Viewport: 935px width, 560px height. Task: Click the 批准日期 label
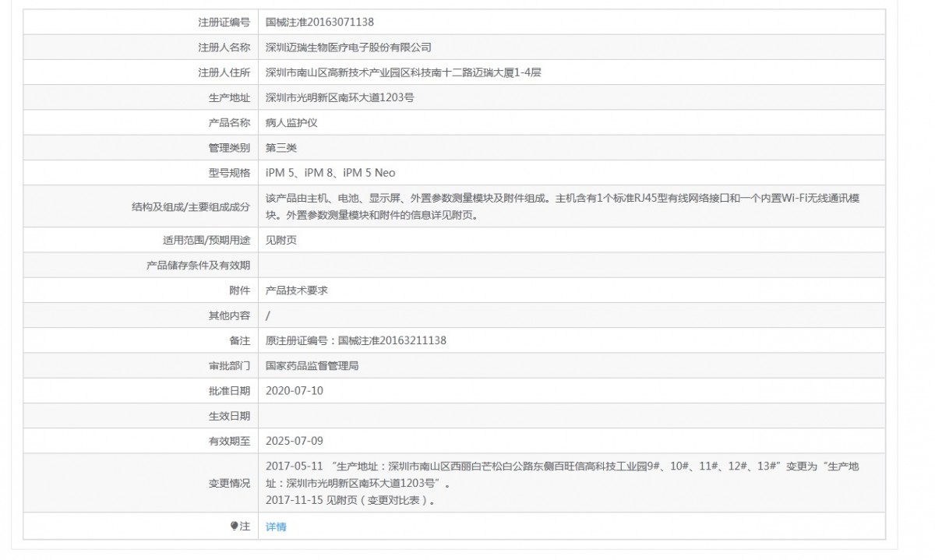pos(230,390)
